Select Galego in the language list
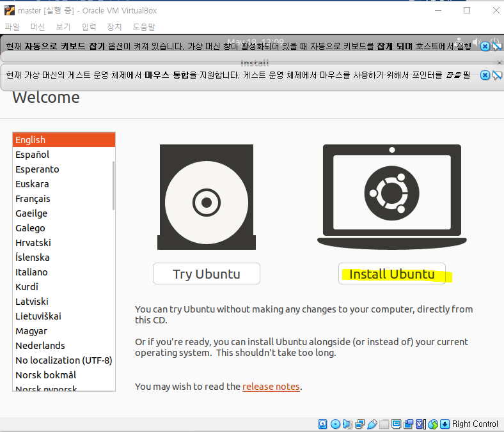 pos(64,228)
